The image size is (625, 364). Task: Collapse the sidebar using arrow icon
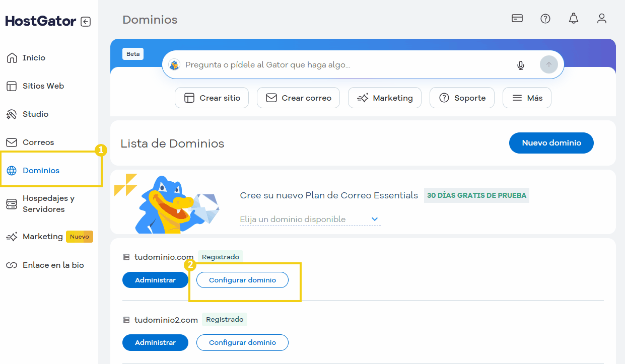[86, 22]
